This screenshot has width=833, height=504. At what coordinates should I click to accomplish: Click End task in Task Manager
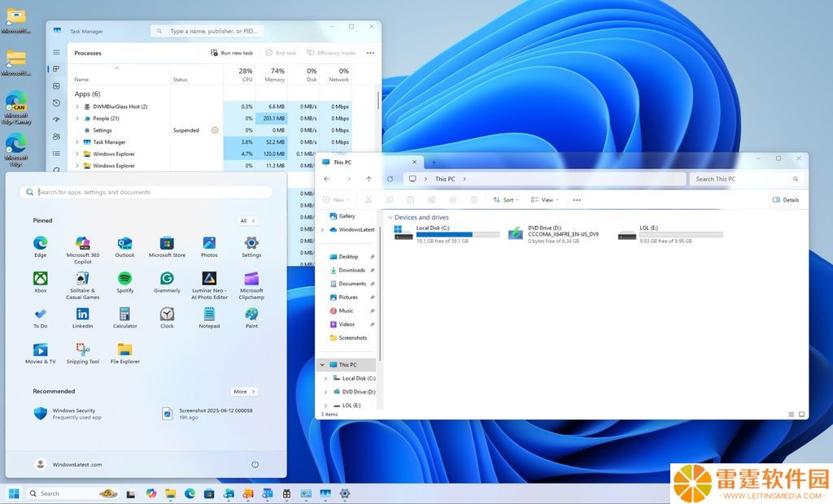[x=281, y=53]
